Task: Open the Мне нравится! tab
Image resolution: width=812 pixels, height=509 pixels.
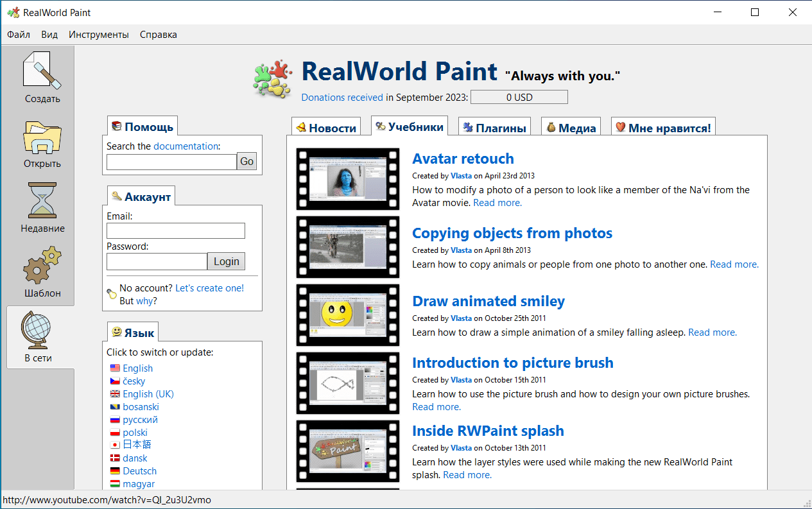Action: click(663, 128)
